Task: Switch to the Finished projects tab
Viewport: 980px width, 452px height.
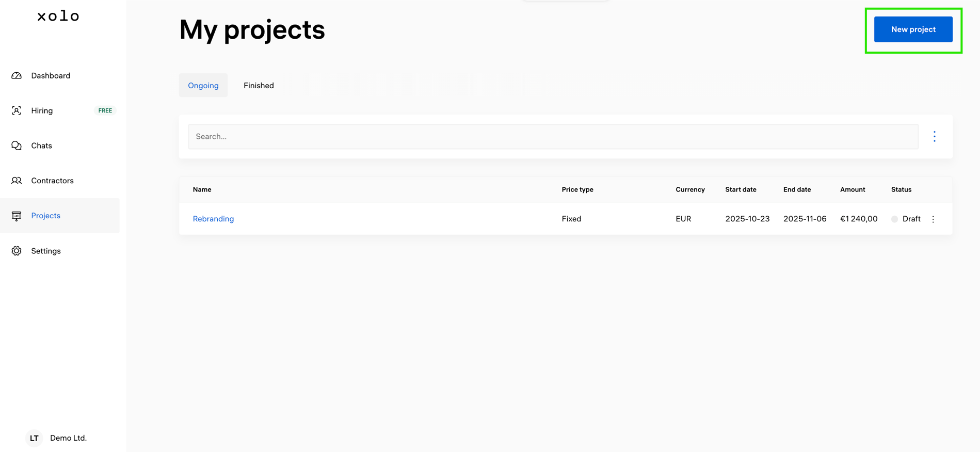Action: pyautogui.click(x=259, y=85)
